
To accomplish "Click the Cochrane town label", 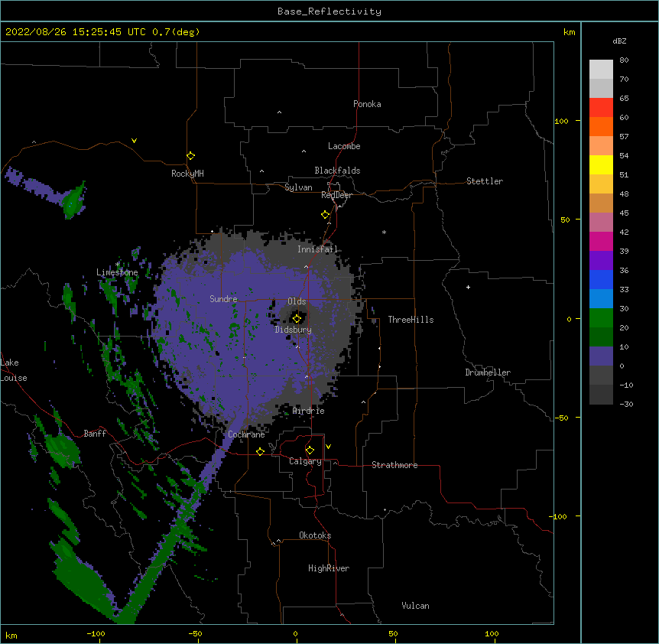I will (x=246, y=434).
